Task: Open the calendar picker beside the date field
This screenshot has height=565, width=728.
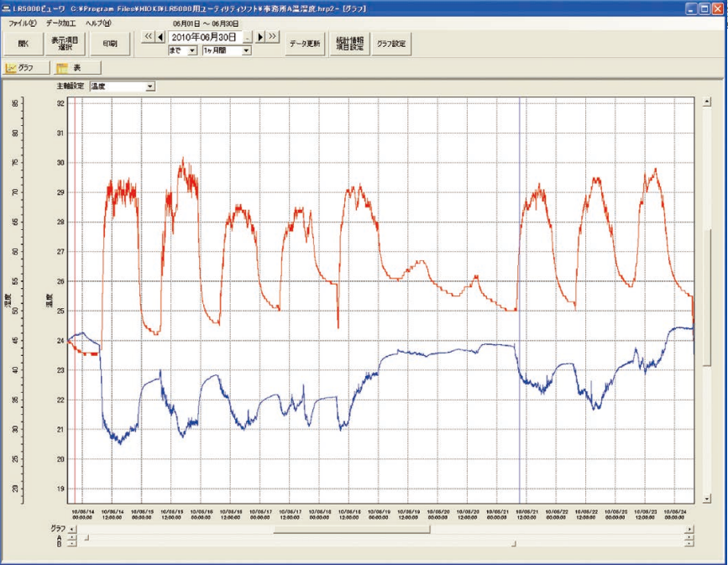Action: coord(248,37)
